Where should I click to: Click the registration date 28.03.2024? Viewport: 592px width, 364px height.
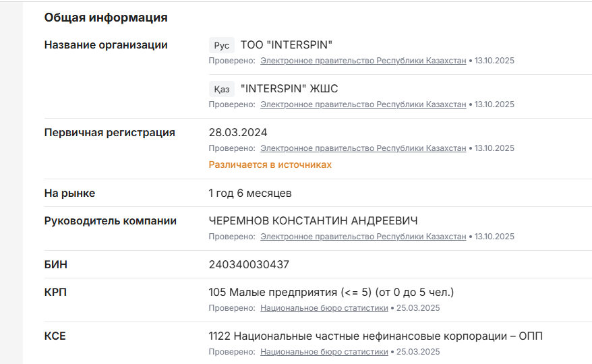[x=238, y=133]
